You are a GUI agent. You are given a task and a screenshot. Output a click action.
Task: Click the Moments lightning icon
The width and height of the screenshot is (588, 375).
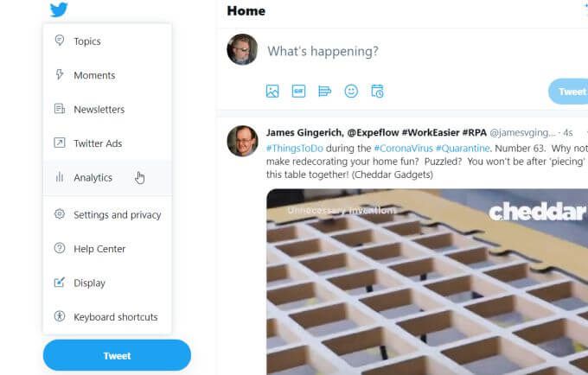pyautogui.click(x=60, y=74)
